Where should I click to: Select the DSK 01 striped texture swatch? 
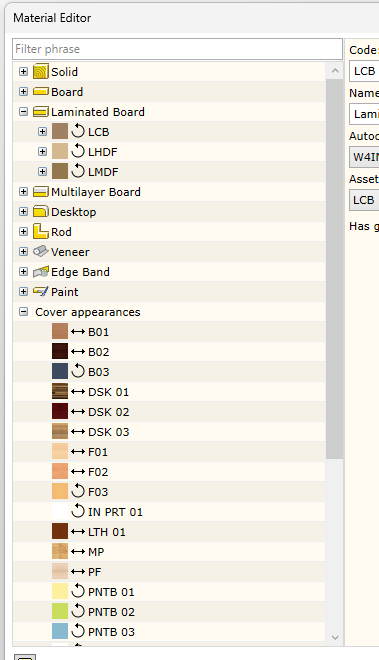coord(60,391)
